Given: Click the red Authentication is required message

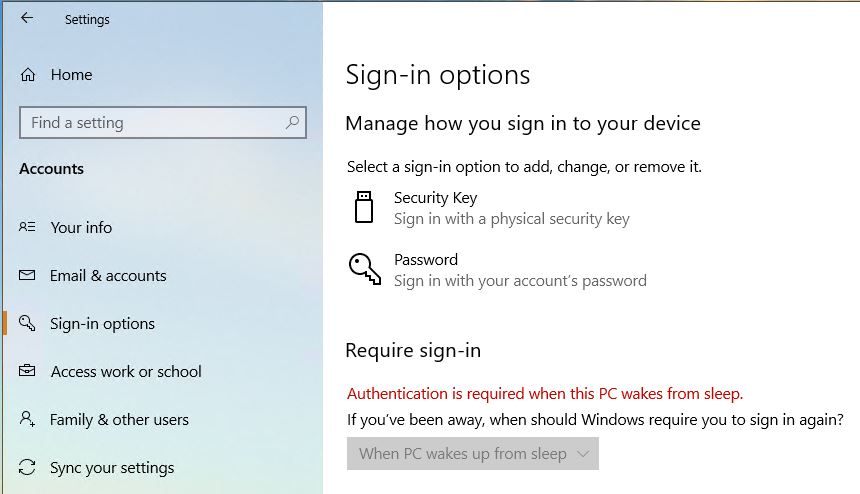Looking at the screenshot, I should coord(545,394).
